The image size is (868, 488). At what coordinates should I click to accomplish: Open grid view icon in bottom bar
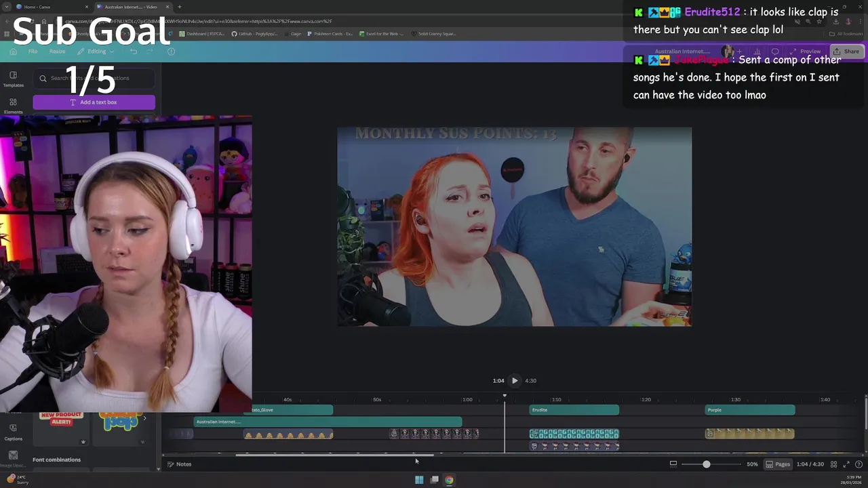(x=834, y=464)
